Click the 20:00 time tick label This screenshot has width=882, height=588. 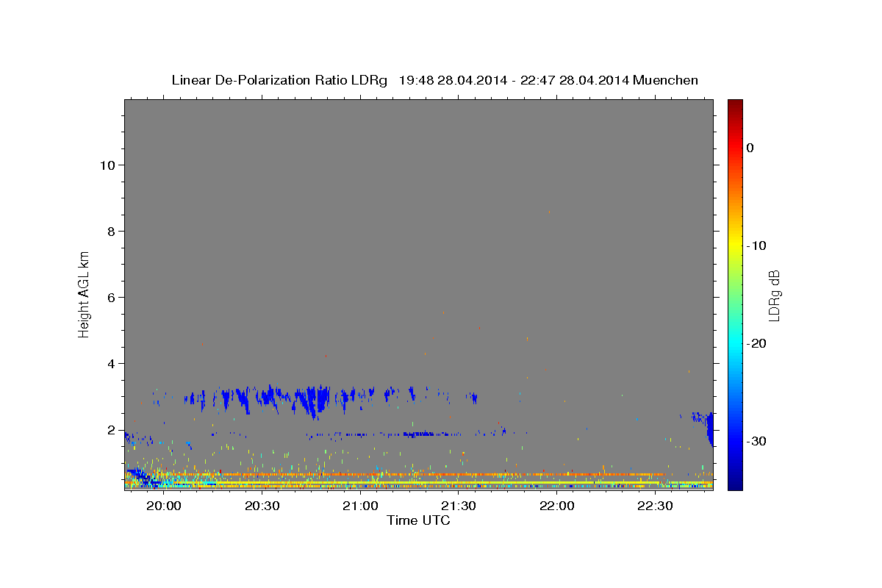[164, 506]
